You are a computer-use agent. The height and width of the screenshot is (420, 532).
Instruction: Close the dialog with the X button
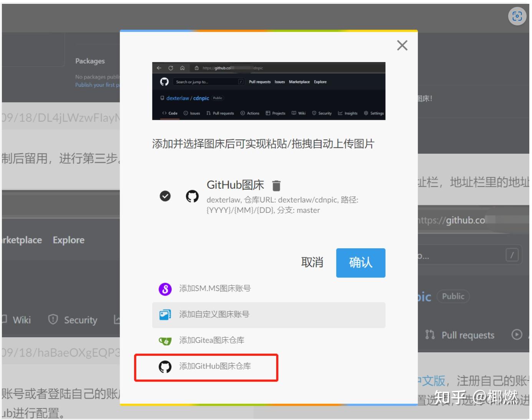click(x=402, y=45)
